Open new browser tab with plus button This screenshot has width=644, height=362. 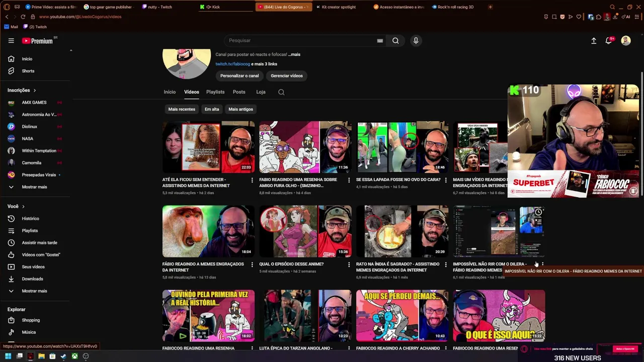490,7
